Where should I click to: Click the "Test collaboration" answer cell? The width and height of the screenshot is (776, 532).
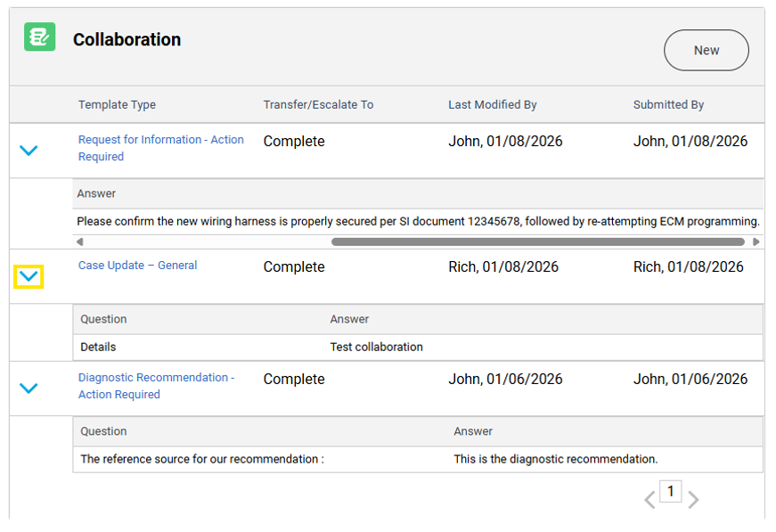tap(376, 348)
